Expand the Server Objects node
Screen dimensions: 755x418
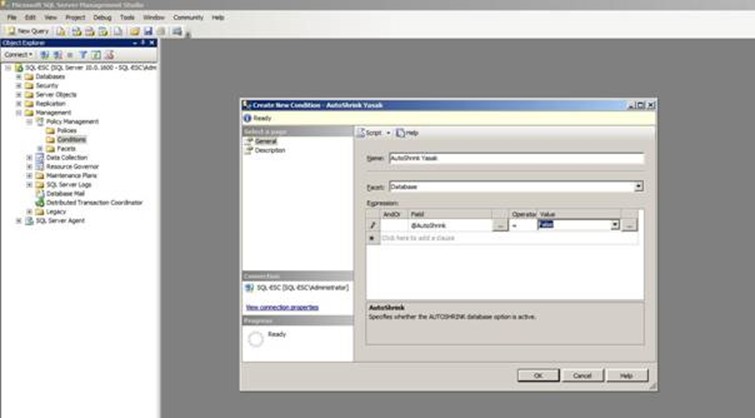tap(19, 94)
